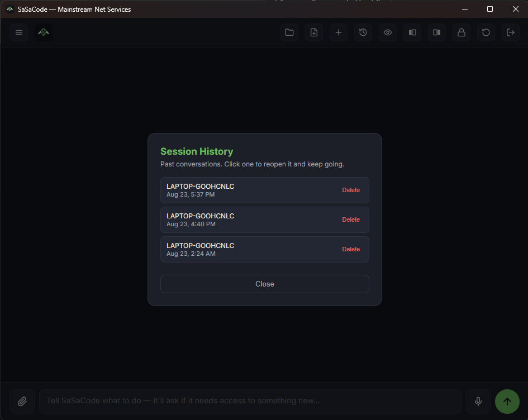Toggle the right panel layout icon
528x420 pixels.
pyautogui.click(x=437, y=32)
